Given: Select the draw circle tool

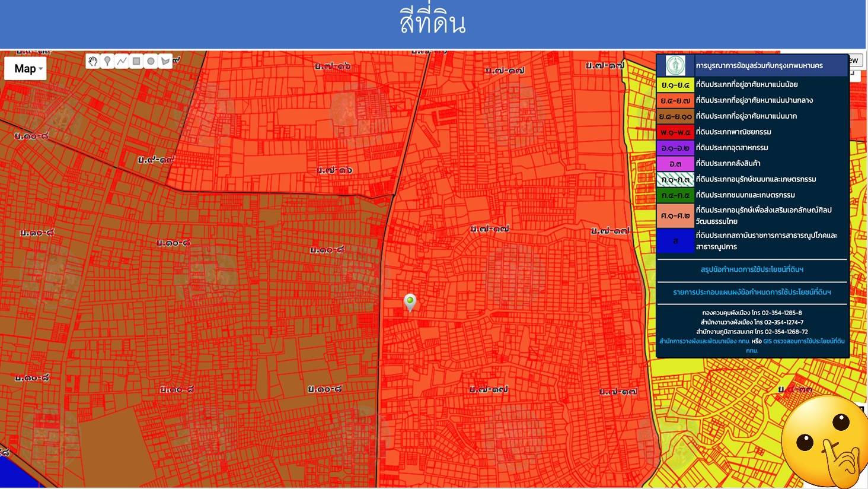Looking at the screenshot, I should (x=151, y=61).
